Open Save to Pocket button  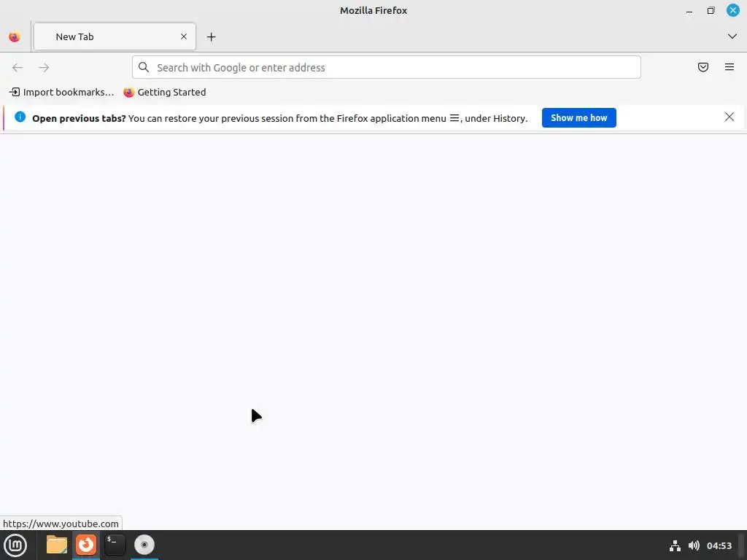click(x=703, y=68)
